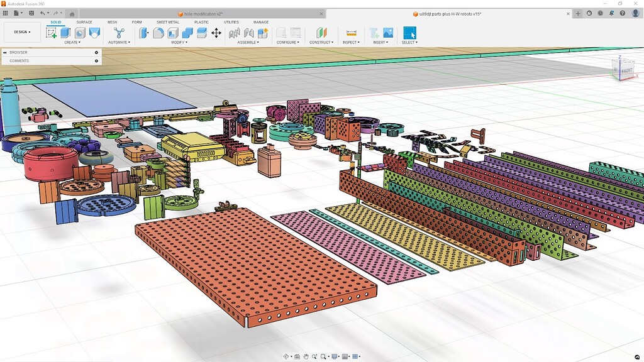Screen dimensions: 644x362
Task: Open the Data Panel grid icon
Action: pyautogui.click(x=6, y=13)
